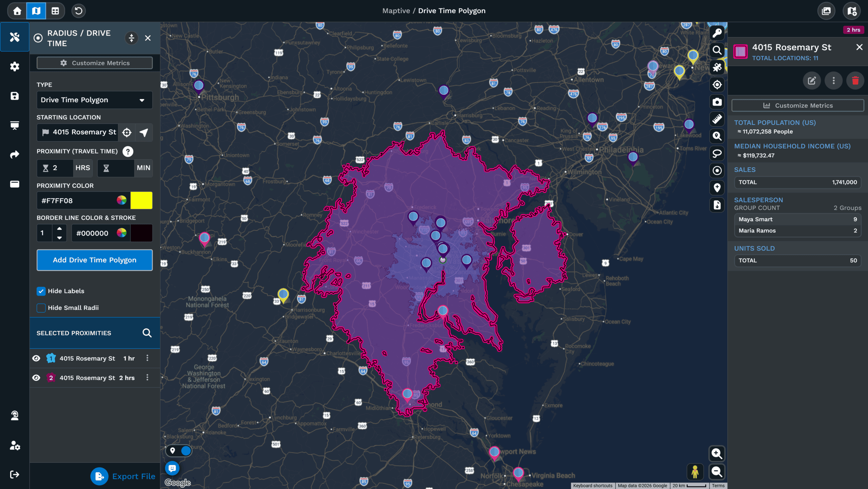Take a map snapshot with camera tool
The height and width of the screenshot is (489, 868).
(717, 102)
